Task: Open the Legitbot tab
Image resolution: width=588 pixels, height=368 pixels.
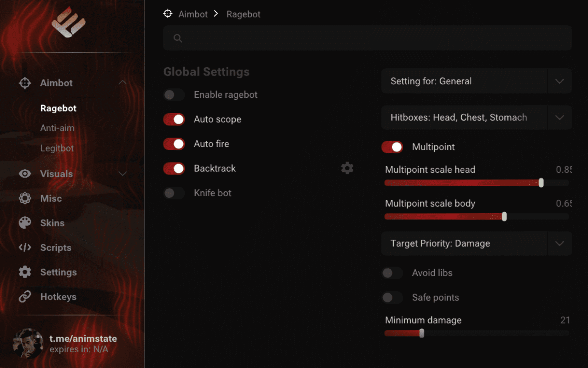Action: pyautogui.click(x=57, y=148)
